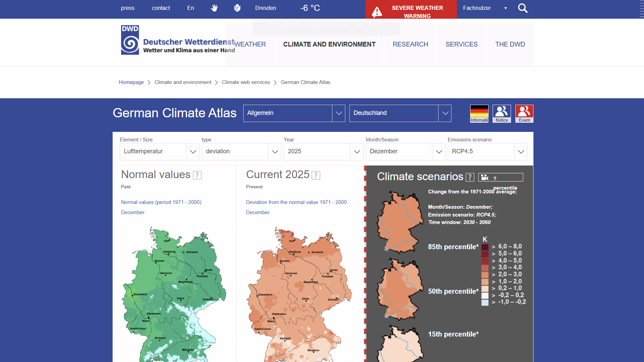Click the question mark next to Normal values

point(197,175)
